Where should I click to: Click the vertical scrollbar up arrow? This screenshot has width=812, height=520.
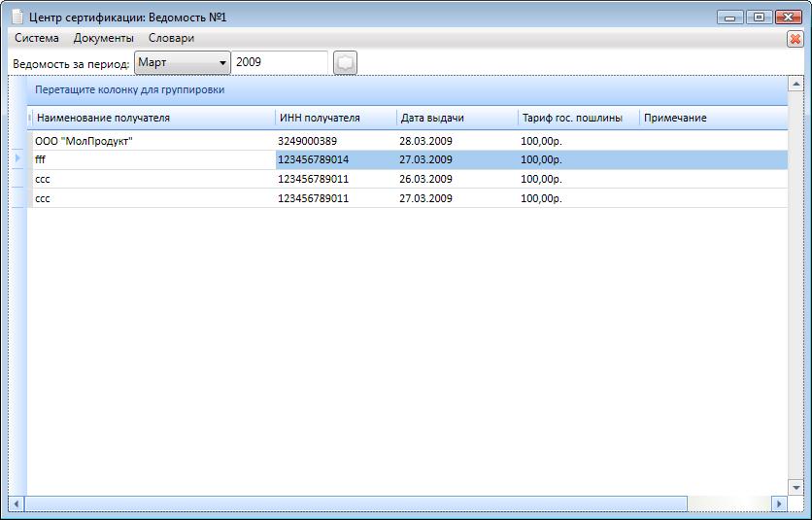795,84
